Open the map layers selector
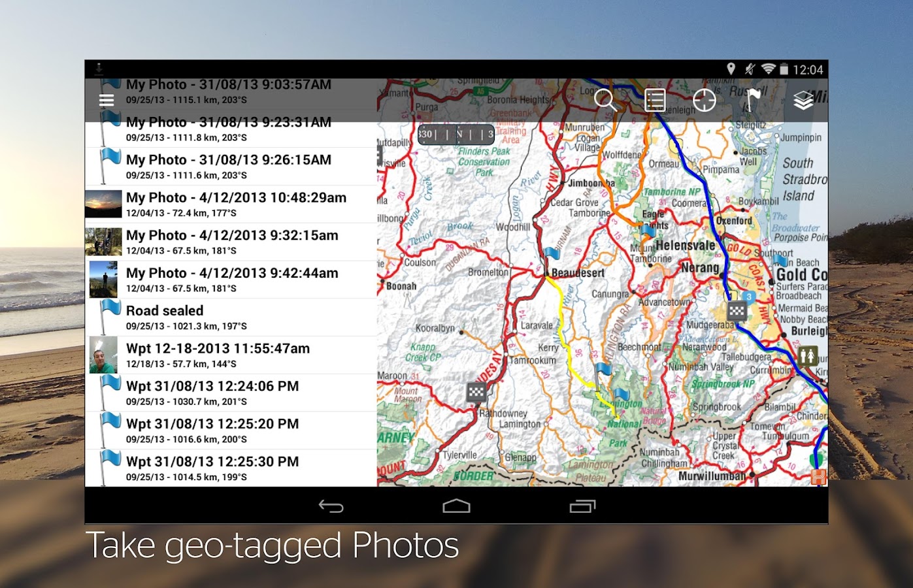Image resolution: width=913 pixels, height=588 pixels. 803,100
